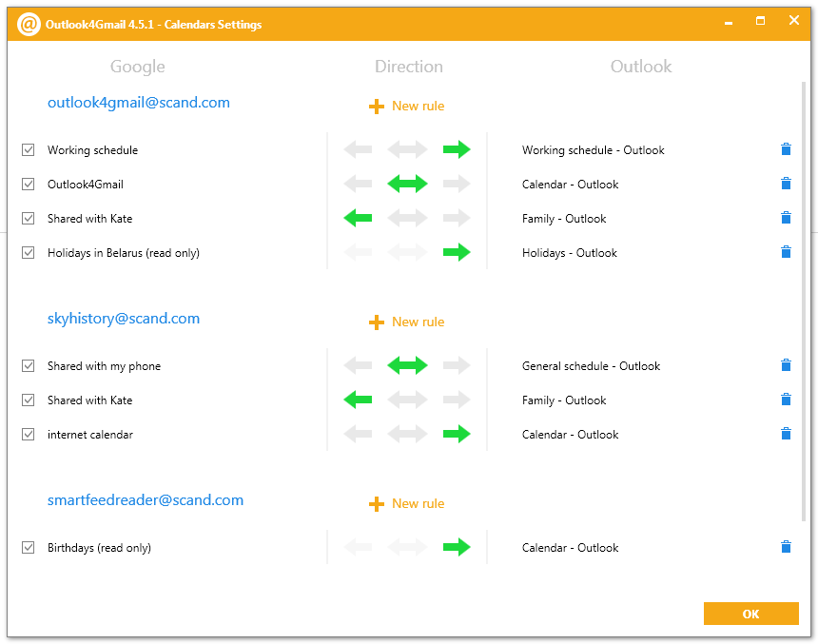This screenshot has height=644, width=818.
Task: Confirm settings with the OK button
Action: tap(750, 614)
